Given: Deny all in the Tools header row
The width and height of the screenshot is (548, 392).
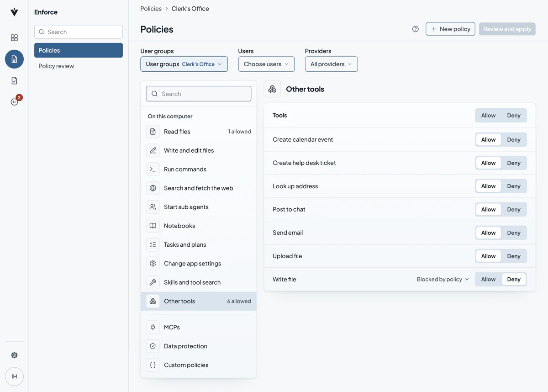Looking at the screenshot, I should pyautogui.click(x=514, y=115).
